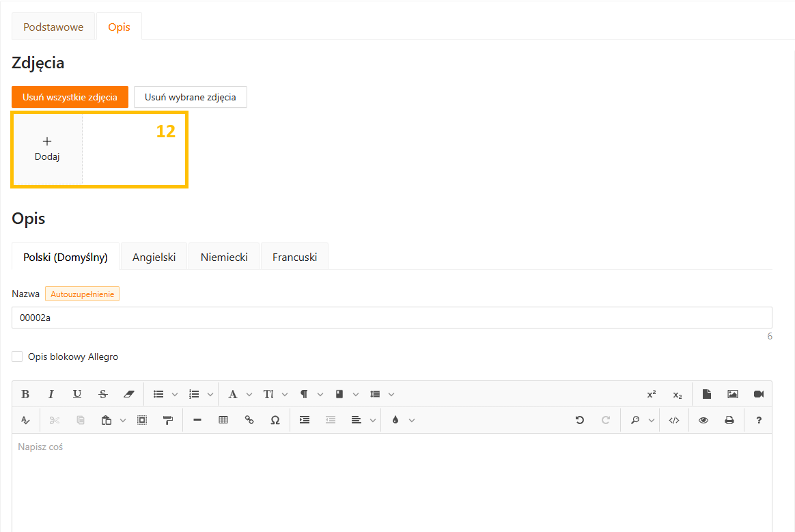795x532 pixels.
Task: Open the unordered list style dropdown arrow
Action: pyautogui.click(x=175, y=394)
